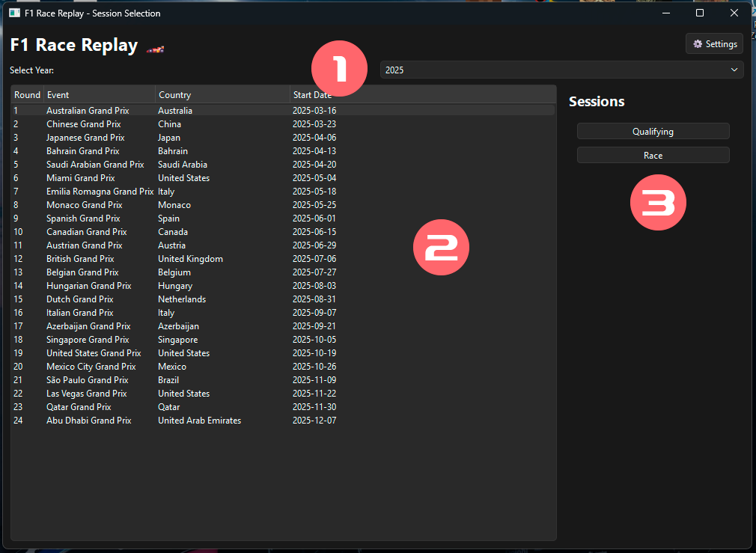This screenshot has width=756, height=553.
Task: Expand the Select Year dropdown
Action: (x=561, y=70)
